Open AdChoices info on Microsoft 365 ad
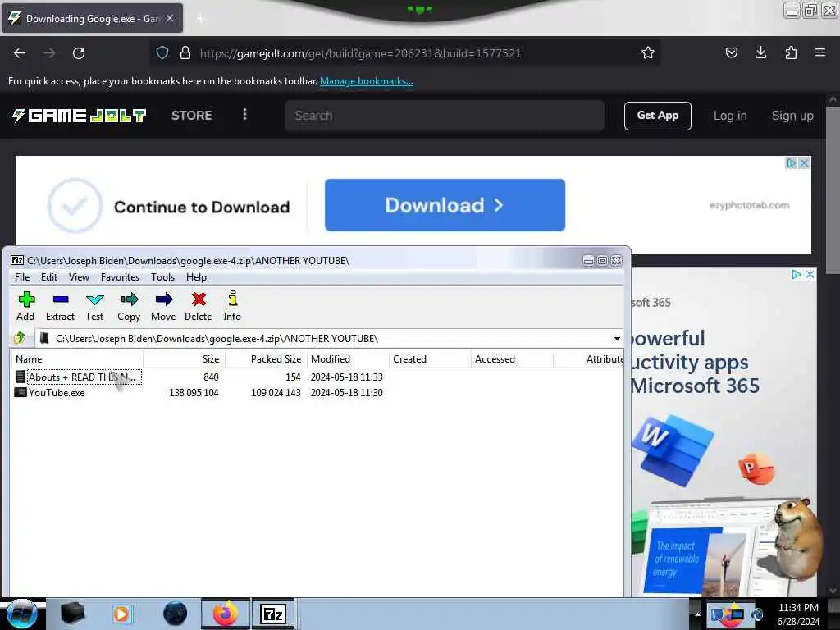The image size is (840, 630). pyautogui.click(x=797, y=274)
